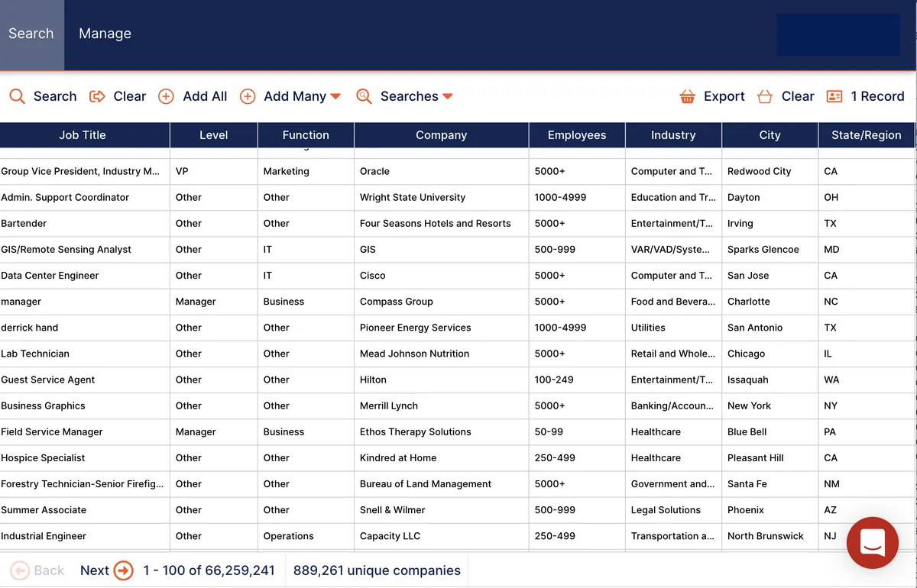Select the Merrill Lynch cell
This screenshot has height=588, width=917.
[442, 405]
